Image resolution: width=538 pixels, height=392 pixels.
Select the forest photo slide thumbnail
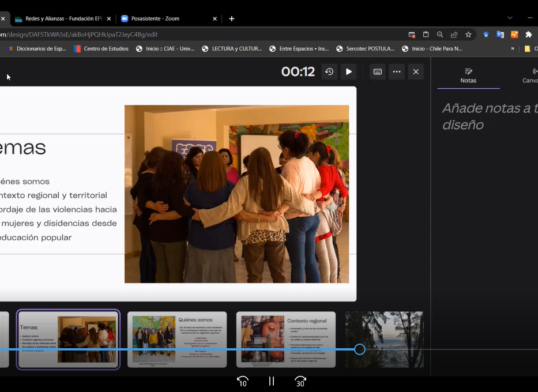pyautogui.click(x=384, y=339)
